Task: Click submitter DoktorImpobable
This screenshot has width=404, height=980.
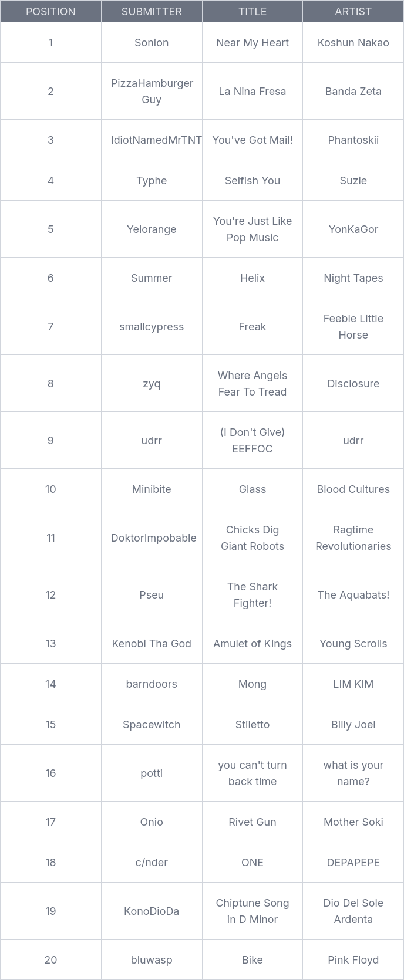Action: click(x=153, y=538)
